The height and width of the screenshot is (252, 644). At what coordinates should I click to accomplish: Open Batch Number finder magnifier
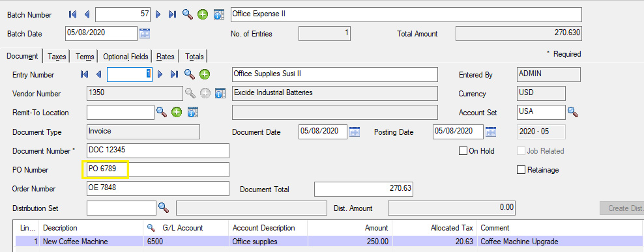(x=188, y=14)
